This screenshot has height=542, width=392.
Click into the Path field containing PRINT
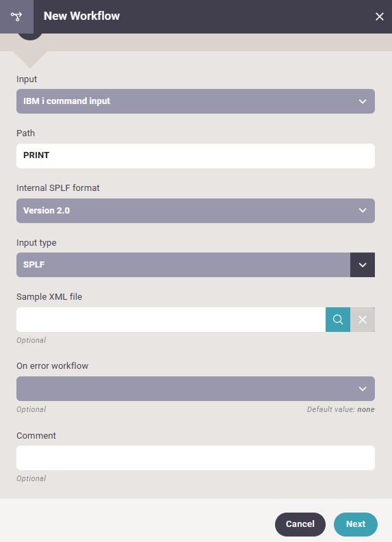pos(196,156)
